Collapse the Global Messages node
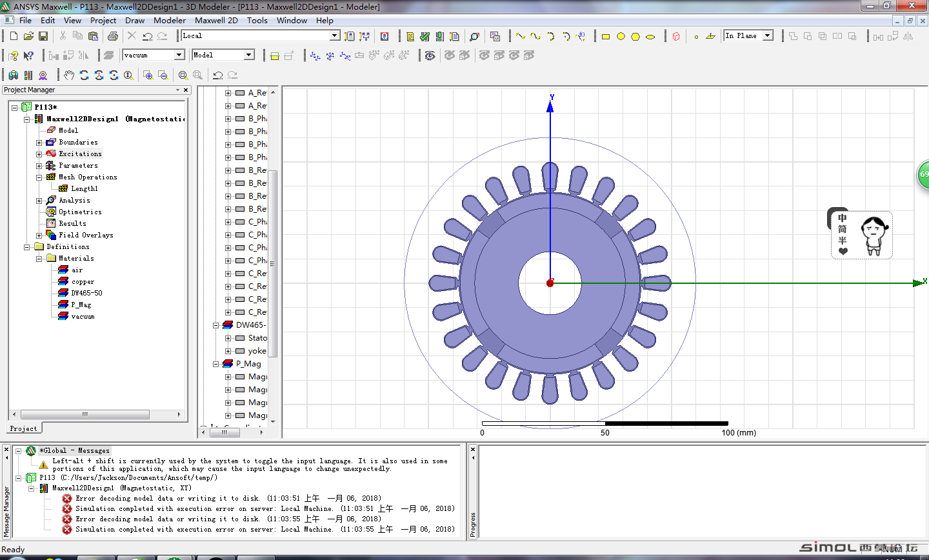The height and width of the screenshot is (560, 929). pos(19,451)
